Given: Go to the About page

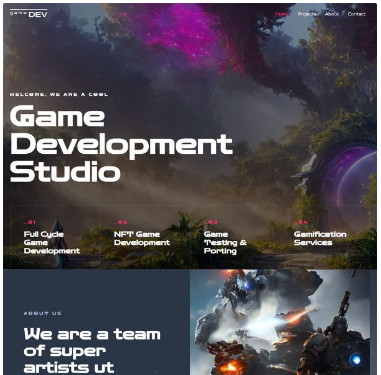Looking at the screenshot, I should [332, 14].
